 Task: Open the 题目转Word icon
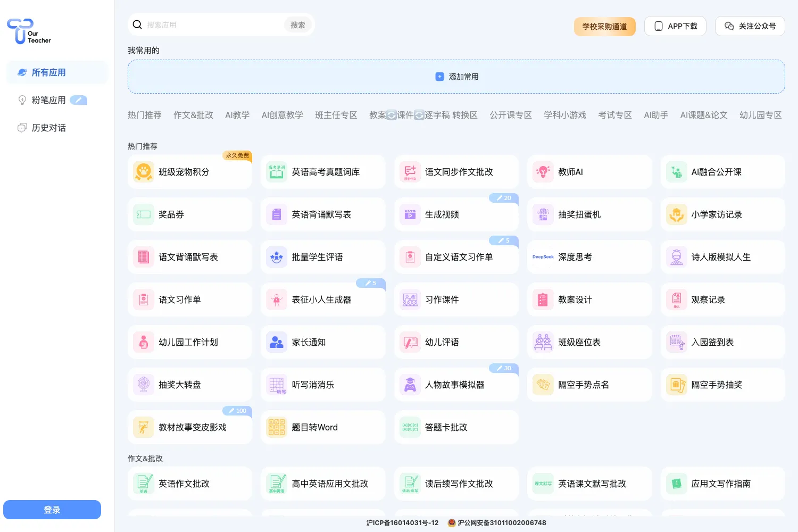point(277,427)
